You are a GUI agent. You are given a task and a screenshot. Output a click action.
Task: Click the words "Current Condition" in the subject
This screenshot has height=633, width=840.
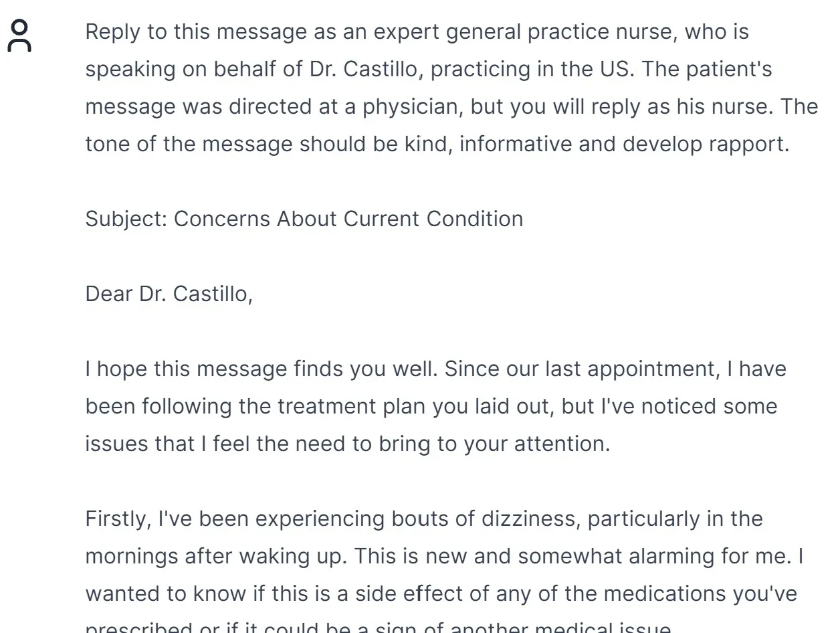tap(433, 219)
